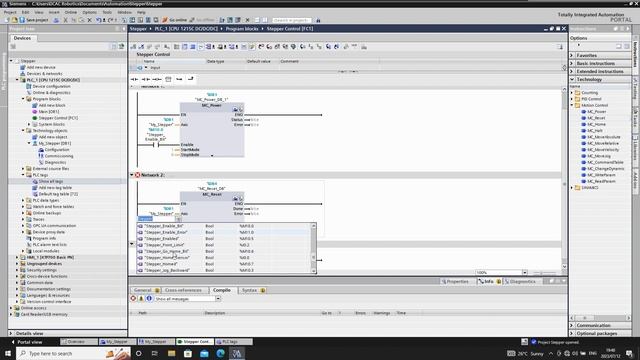Switch to the Syntax tab
Viewport: 640px width, 360px height.
(252, 290)
